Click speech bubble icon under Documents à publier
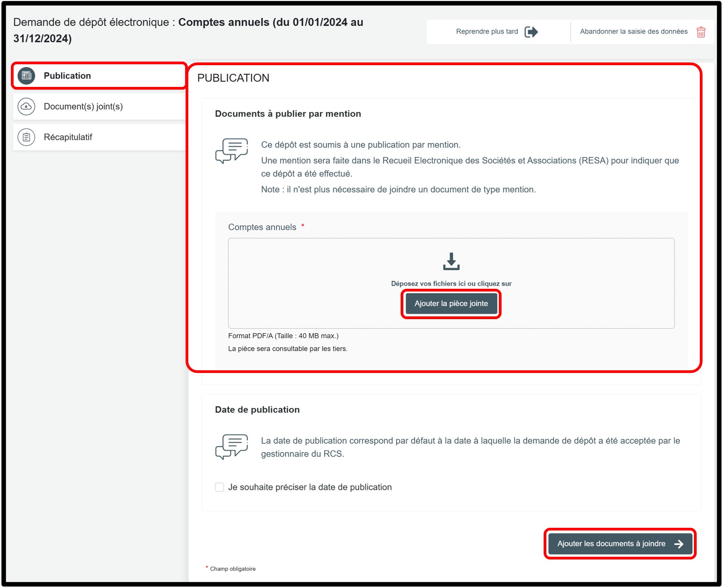Image resolution: width=722 pixels, height=588 pixels. click(232, 151)
